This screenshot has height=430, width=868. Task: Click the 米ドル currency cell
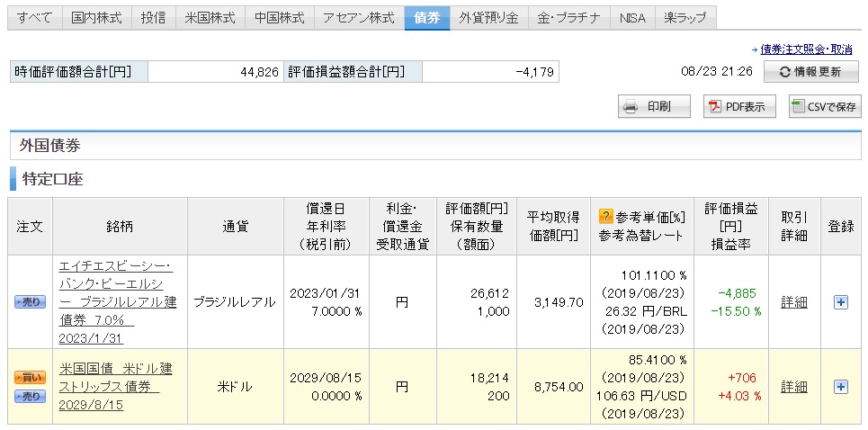(x=234, y=387)
